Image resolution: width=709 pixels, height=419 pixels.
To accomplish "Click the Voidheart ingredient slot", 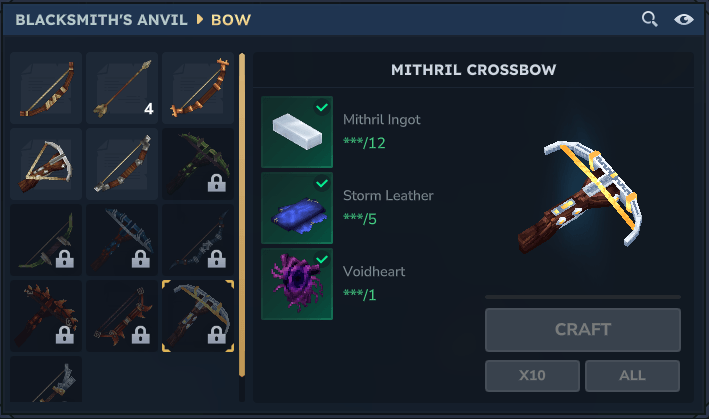I will pyautogui.click(x=297, y=284).
